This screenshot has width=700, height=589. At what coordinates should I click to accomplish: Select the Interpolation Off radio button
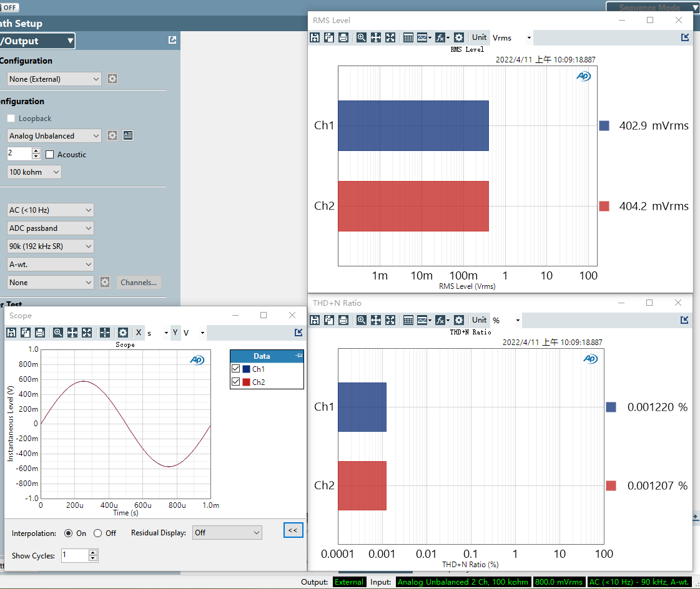coord(98,533)
